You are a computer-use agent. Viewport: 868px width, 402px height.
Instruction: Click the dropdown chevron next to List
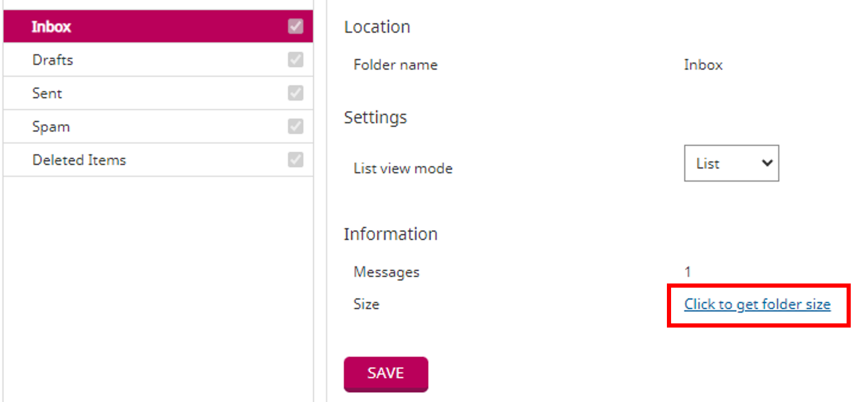[x=766, y=163]
